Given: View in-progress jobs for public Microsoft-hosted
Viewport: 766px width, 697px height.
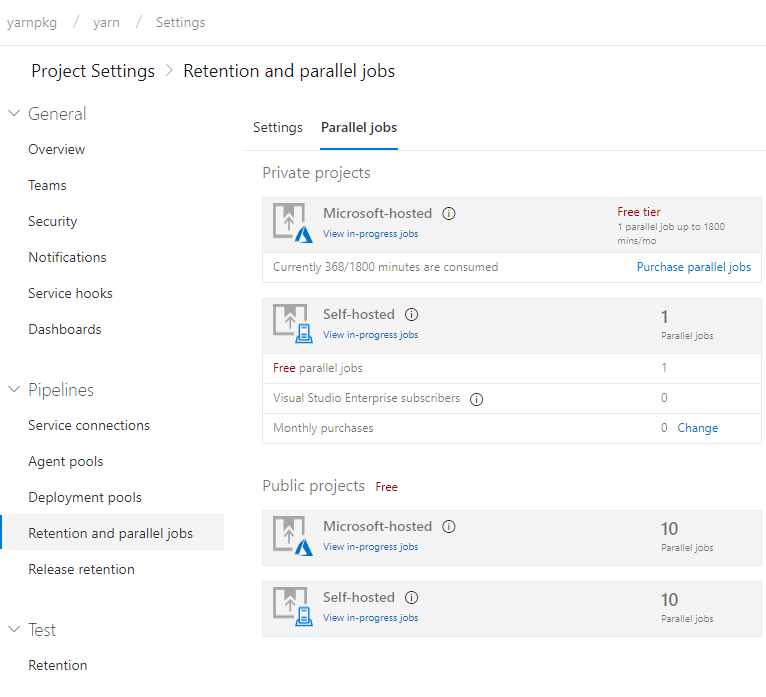Looking at the screenshot, I should [370, 547].
